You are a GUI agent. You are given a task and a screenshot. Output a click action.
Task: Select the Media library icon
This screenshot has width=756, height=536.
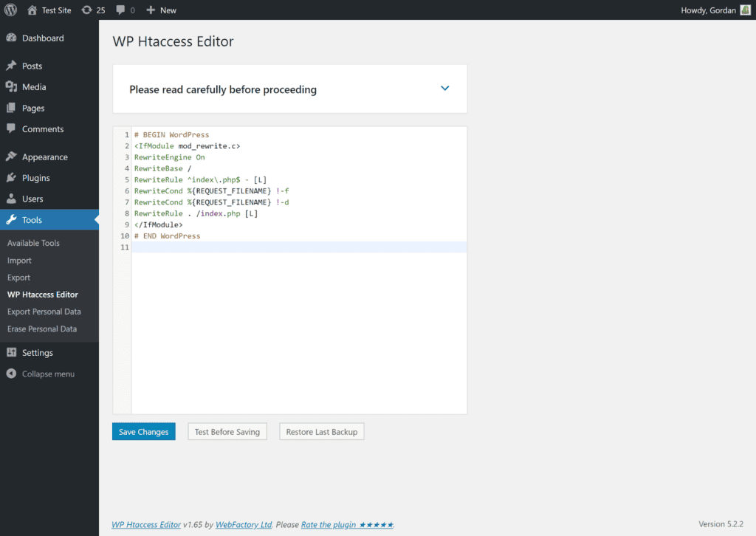pos(12,86)
